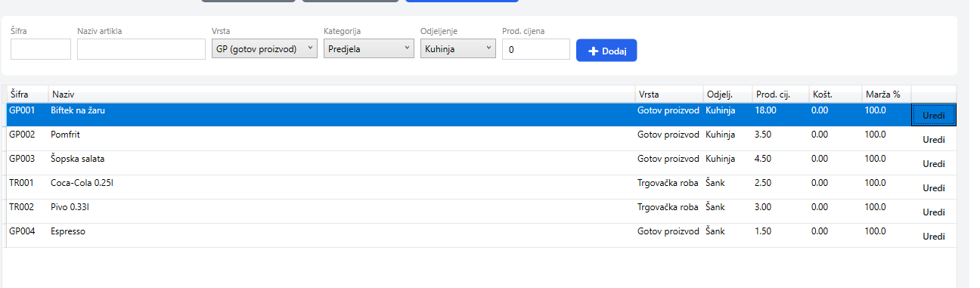
Task: Click price 3.50 cell
Action: [x=763, y=135]
